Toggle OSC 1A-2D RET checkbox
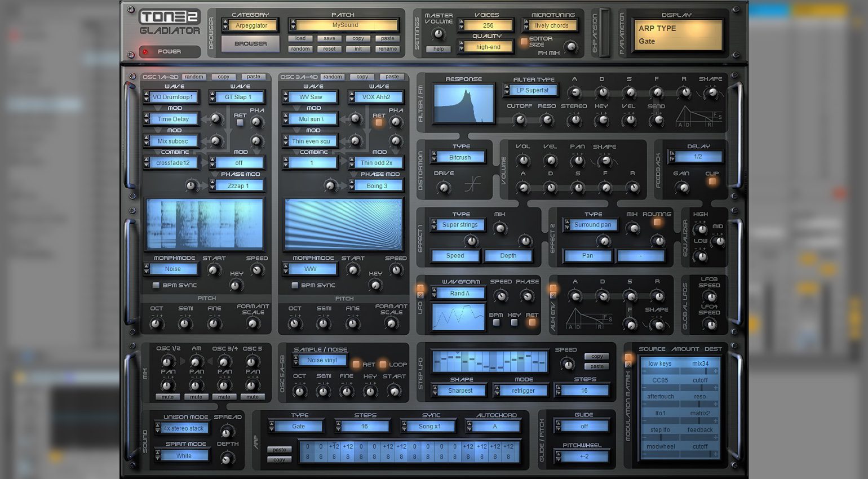This screenshot has height=479, width=868. [x=240, y=122]
